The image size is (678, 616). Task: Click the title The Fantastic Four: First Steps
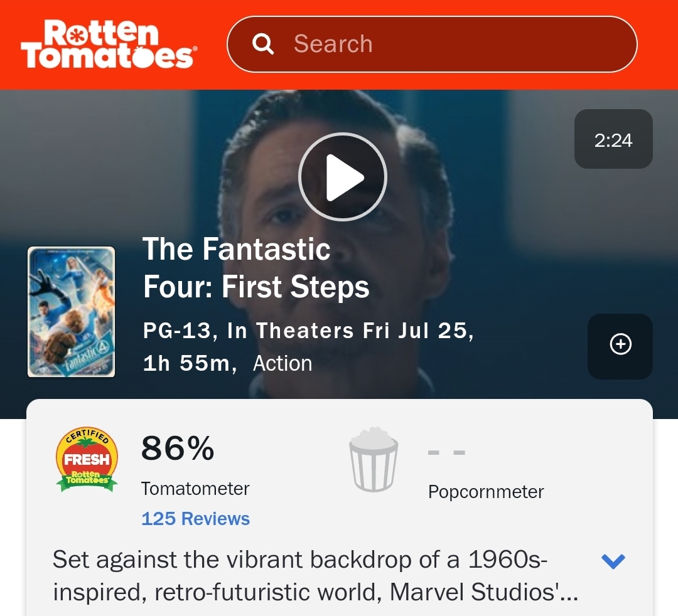pos(256,268)
